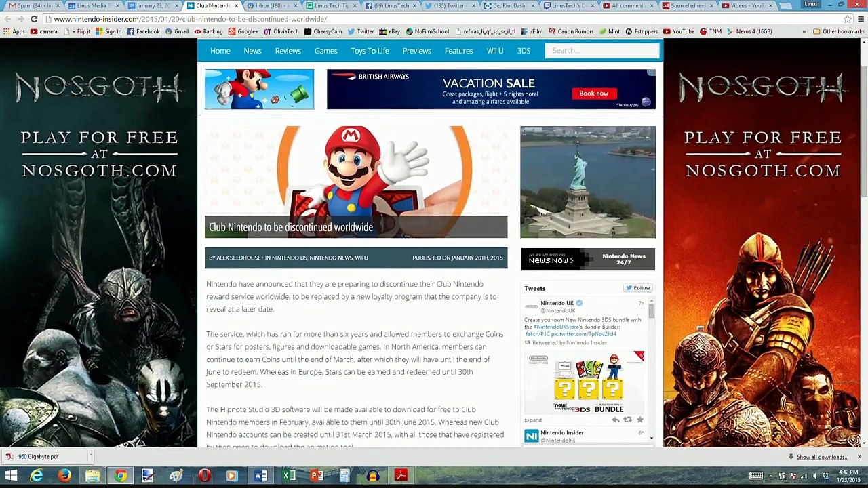This screenshot has height=488, width=868.
Task: Bookmark this page with the star icon
Action: [x=847, y=19]
